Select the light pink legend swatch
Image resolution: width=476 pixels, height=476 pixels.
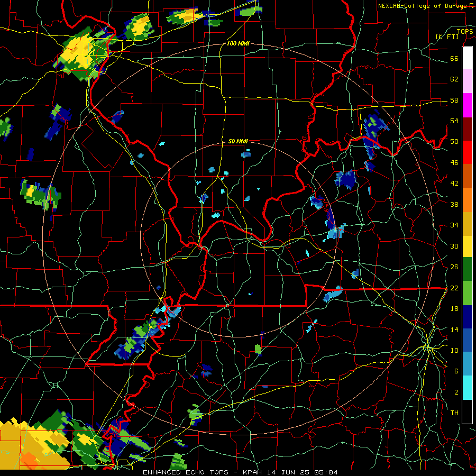coord(467,81)
